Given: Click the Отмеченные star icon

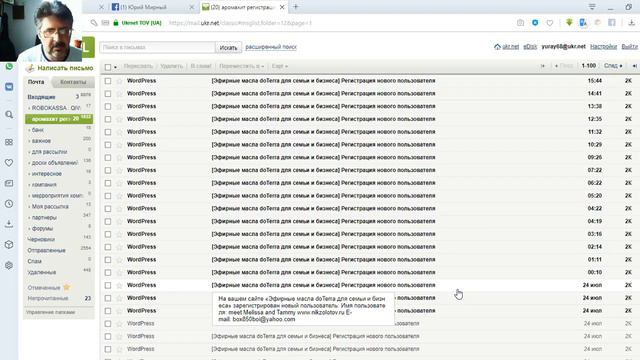Looking at the screenshot, I should tap(67, 287).
